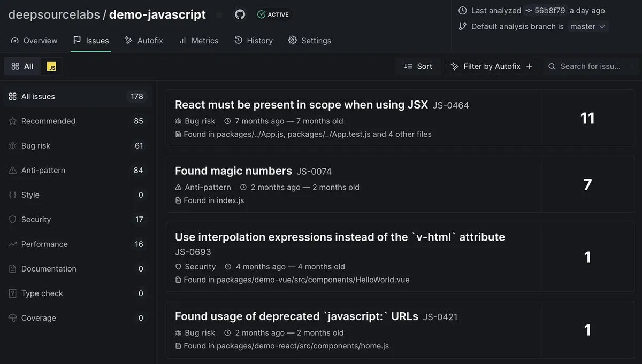The image size is (642, 364).
Task: Click the deepsourcelabs organization name
Action: [x=54, y=14]
